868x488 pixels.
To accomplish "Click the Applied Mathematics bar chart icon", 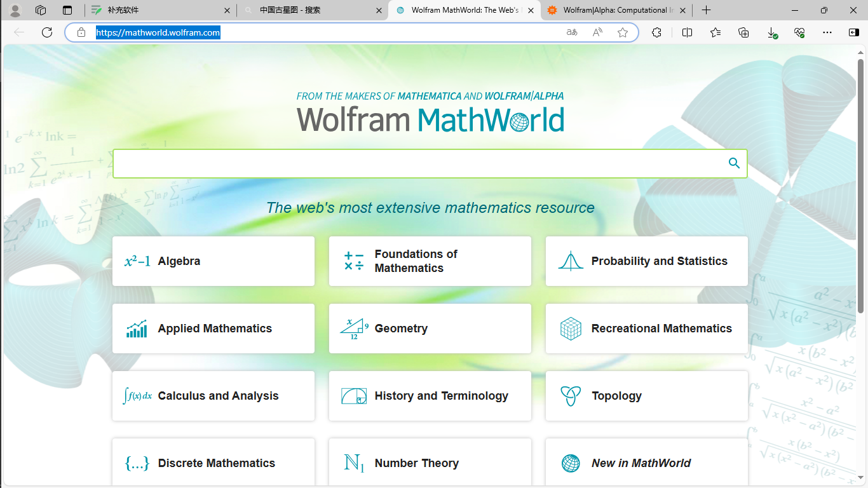I will pos(137,329).
